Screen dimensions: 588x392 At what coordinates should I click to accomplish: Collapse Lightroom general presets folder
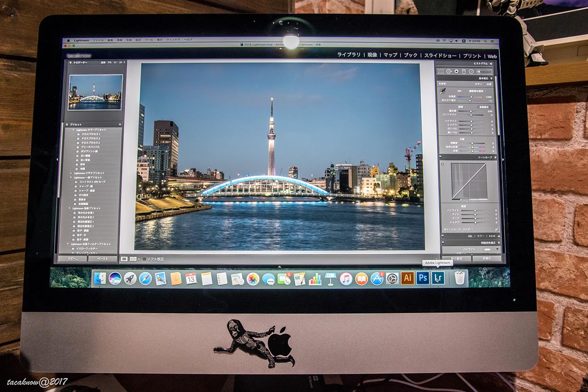tap(71, 177)
